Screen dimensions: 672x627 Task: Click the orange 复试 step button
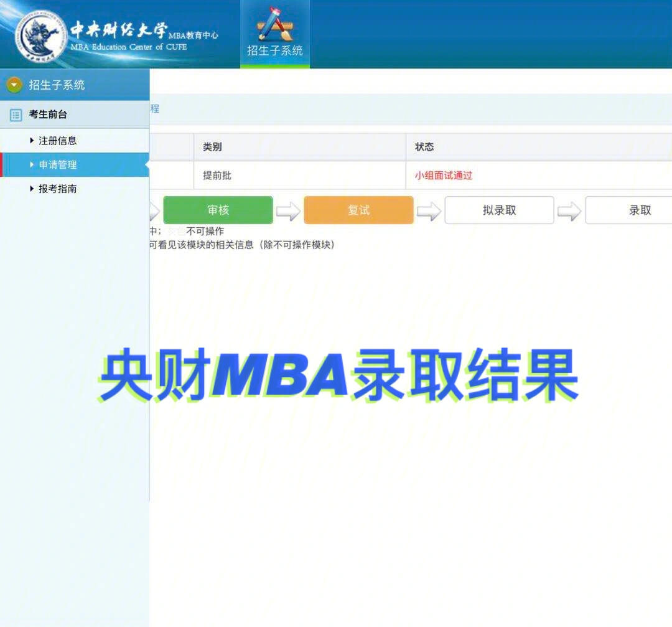click(359, 210)
